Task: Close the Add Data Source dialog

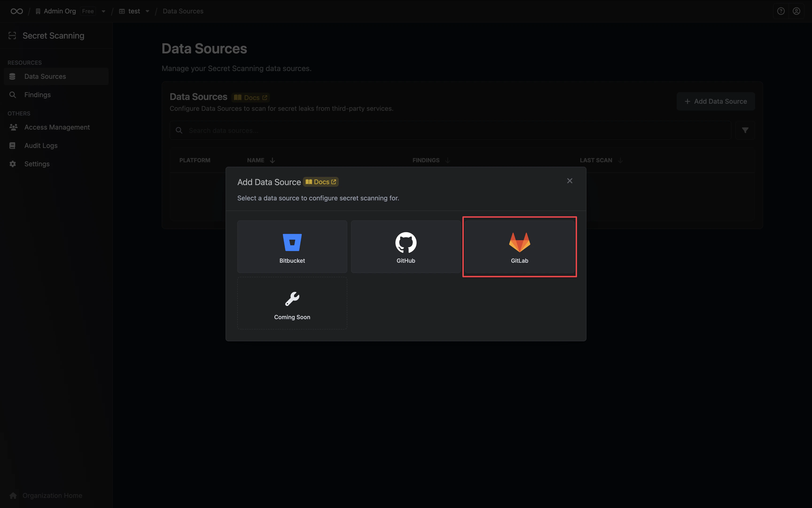Action: tap(569, 181)
